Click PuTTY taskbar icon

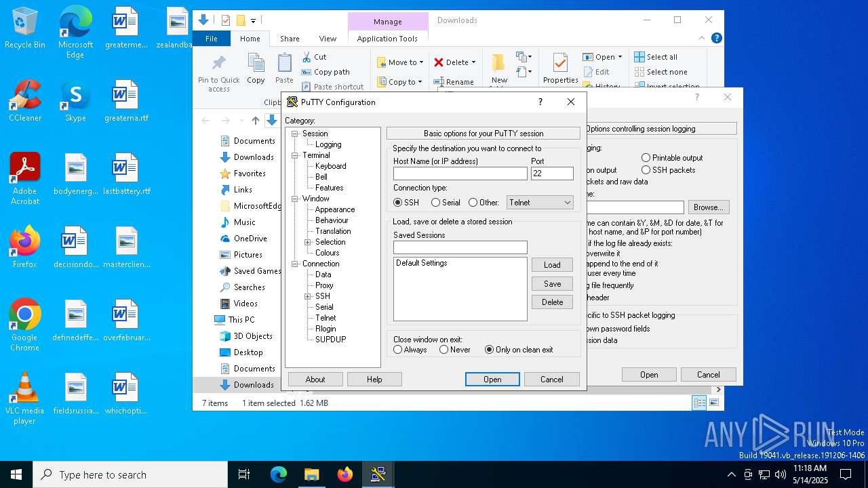click(378, 474)
